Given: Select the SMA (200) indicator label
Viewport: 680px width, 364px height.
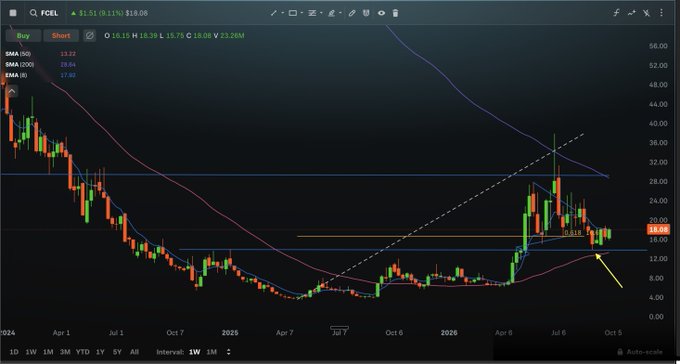Looking at the screenshot, I should [20, 64].
